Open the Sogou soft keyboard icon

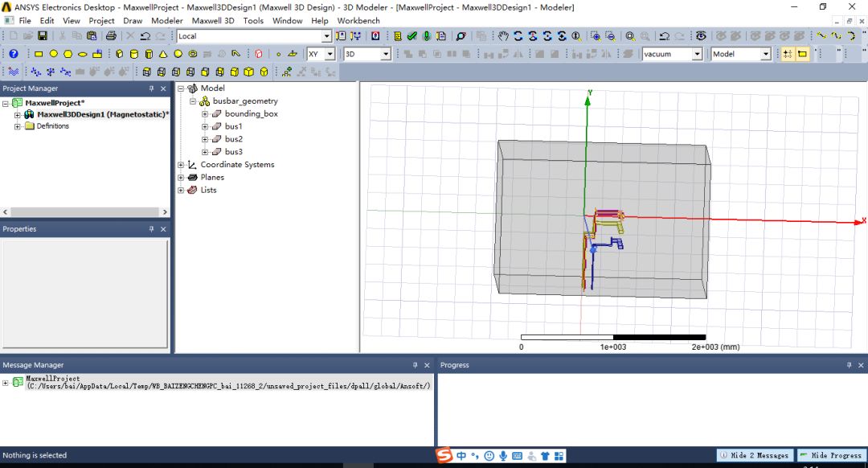(517, 456)
